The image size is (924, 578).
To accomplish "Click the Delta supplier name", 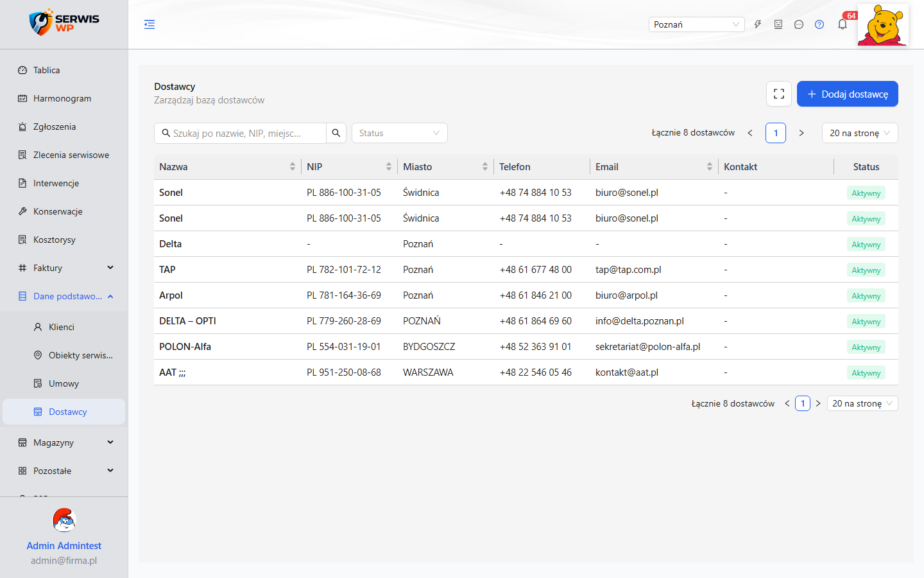I will coord(171,244).
